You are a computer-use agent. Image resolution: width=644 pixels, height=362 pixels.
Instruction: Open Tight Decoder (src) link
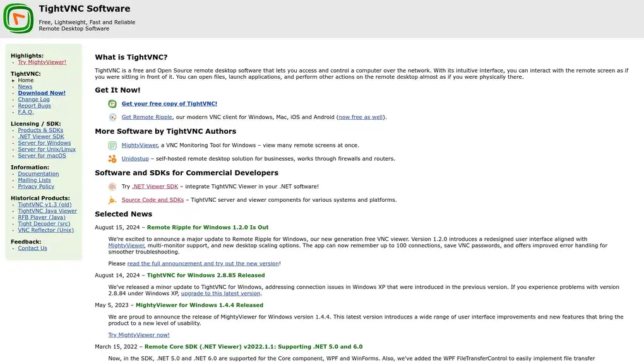coord(44,224)
